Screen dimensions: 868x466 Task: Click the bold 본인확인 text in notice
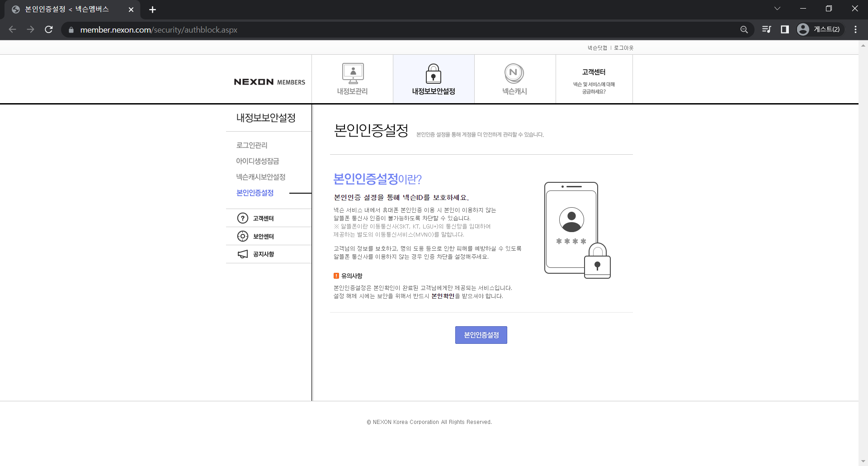(443, 296)
